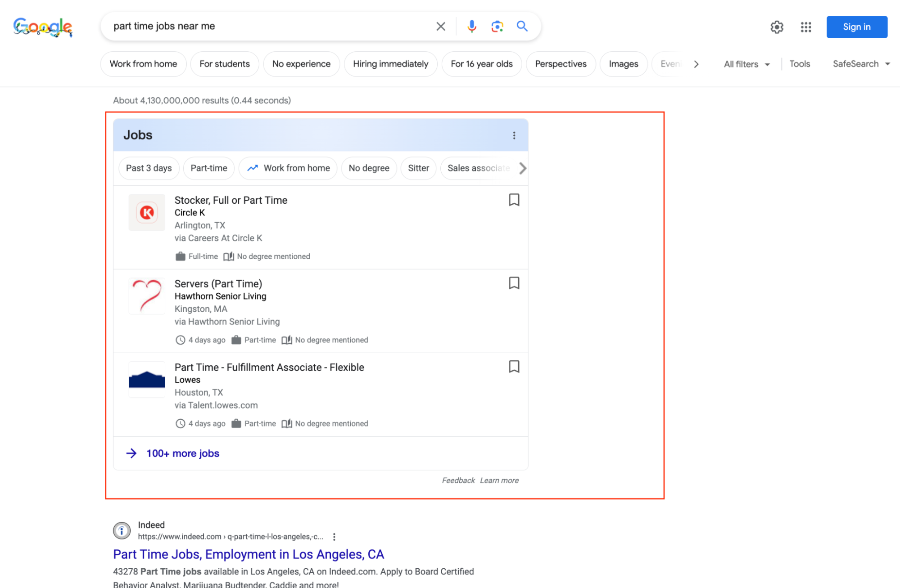Click the blue search magnifier icon
The height and width of the screenshot is (588, 900).
522,26
